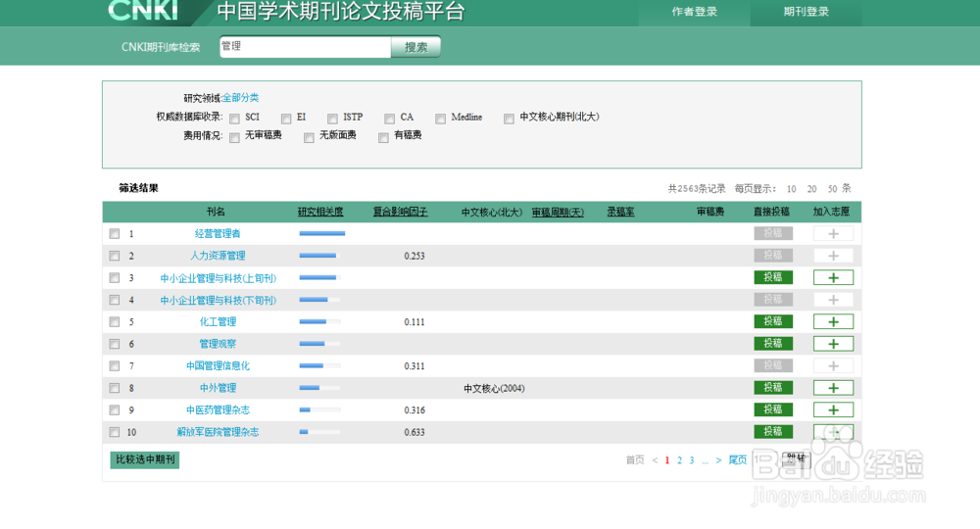Viewport: 980px width, 529px height.
Task: Open 作者登录 tab
Action: pos(695,12)
